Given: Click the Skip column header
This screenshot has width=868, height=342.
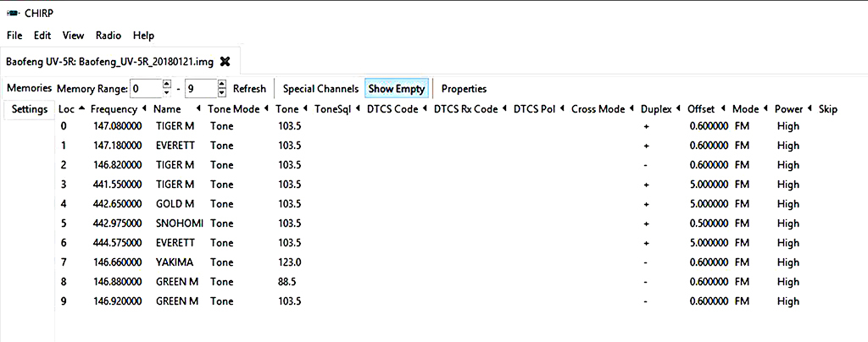Looking at the screenshot, I should [x=827, y=109].
